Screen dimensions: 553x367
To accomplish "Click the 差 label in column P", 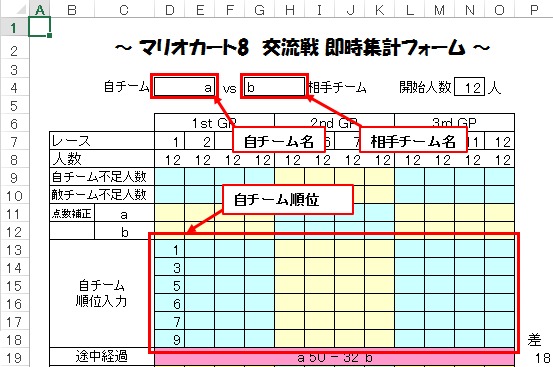I will pyautogui.click(x=534, y=340).
